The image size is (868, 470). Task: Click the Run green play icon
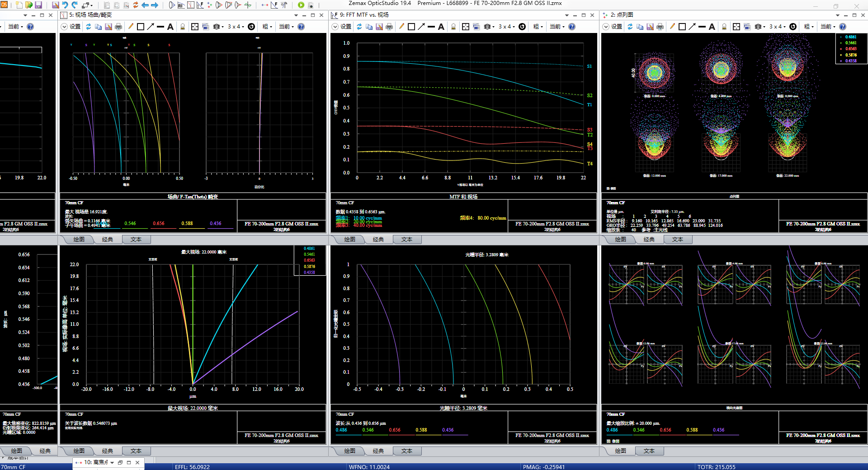tap(301, 5)
